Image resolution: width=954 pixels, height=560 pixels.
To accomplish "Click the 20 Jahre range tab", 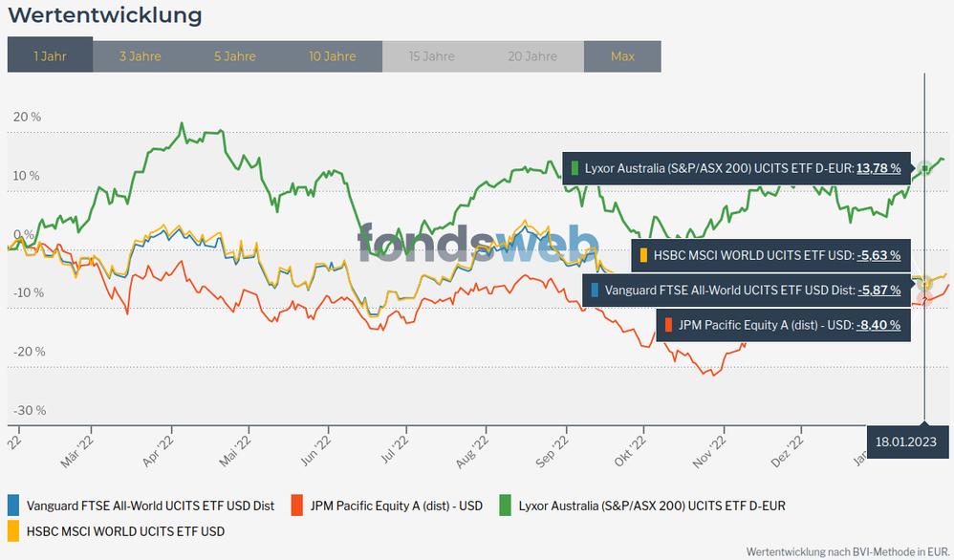I will tap(533, 55).
